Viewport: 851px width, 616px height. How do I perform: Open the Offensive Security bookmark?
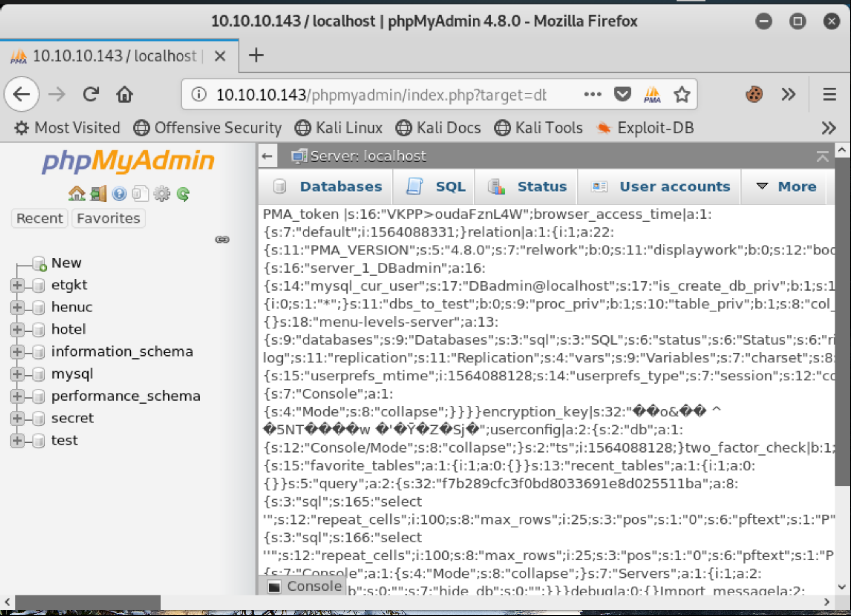pyautogui.click(x=207, y=128)
